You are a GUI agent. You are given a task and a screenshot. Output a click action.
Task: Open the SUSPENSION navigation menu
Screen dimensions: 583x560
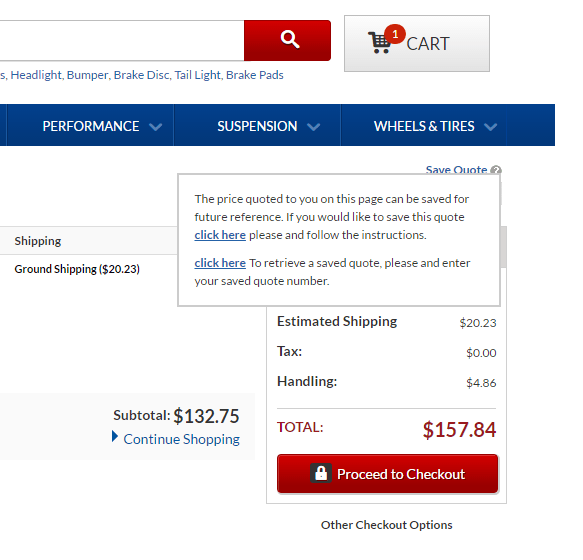[x=257, y=125]
